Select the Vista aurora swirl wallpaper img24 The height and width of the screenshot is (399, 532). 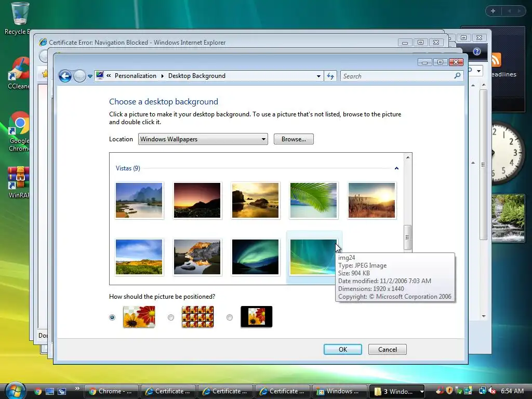(313, 257)
